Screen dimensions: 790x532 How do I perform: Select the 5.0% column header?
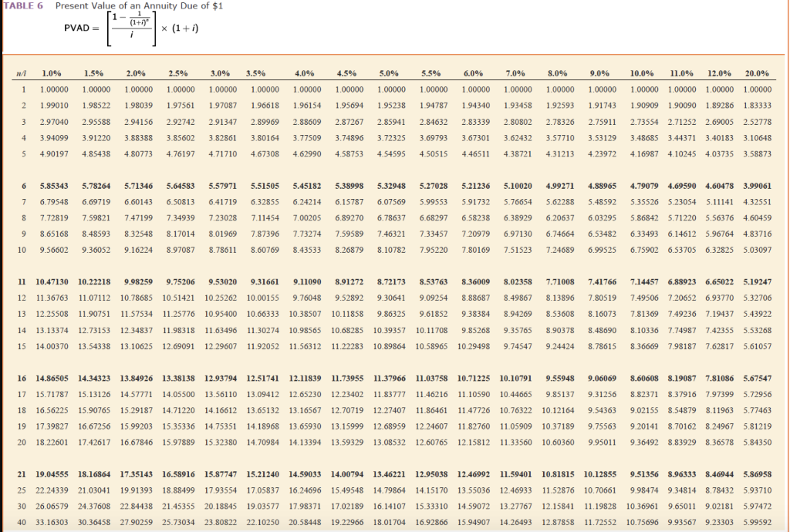tap(389, 73)
